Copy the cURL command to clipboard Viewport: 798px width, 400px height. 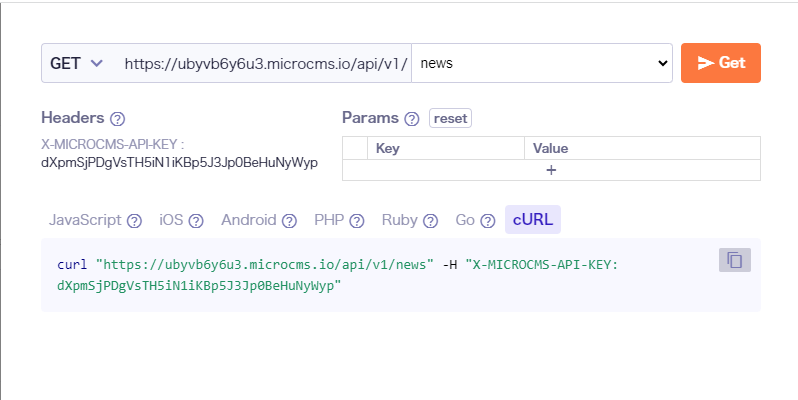[734, 260]
